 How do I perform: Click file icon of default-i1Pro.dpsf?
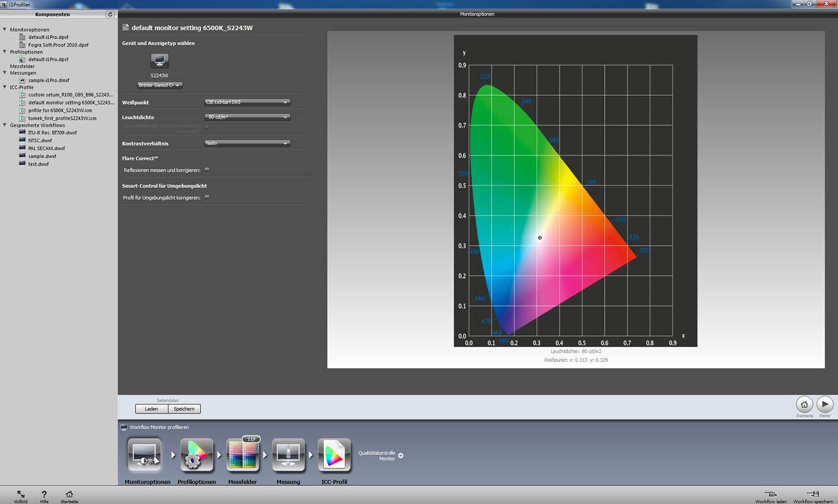[23, 59]
